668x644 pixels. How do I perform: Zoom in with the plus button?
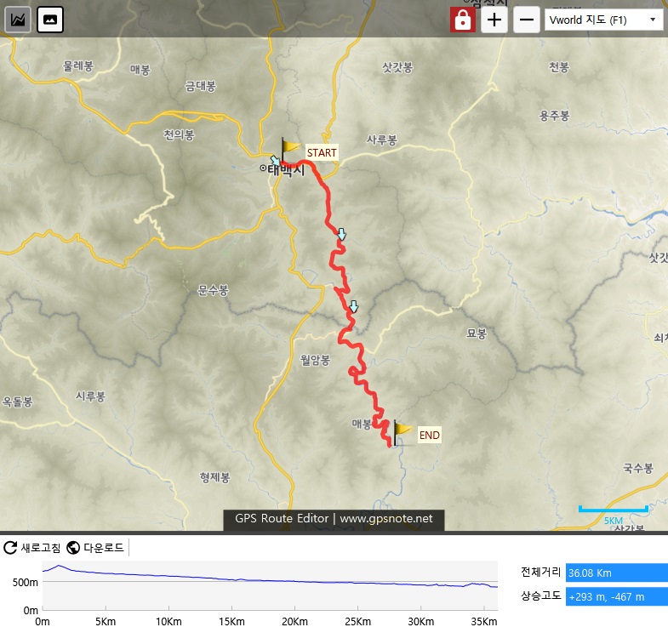[x=494, y=20]
